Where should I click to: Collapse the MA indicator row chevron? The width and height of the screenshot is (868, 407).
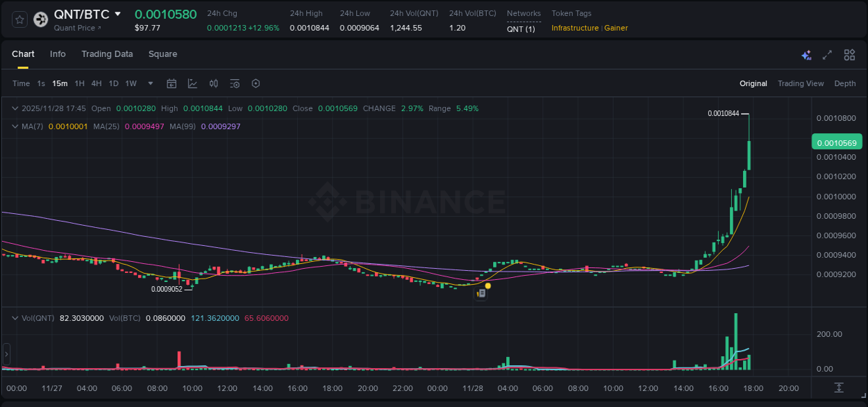tap(15, 126)
